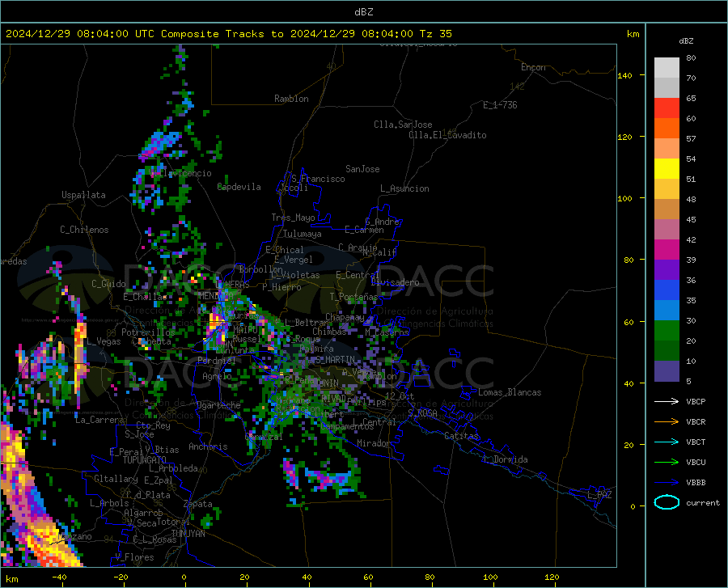Click the cyan VBCT arrow in legend
The height and width of the screenshot is (588, 728).
click(x=667, y=442)
